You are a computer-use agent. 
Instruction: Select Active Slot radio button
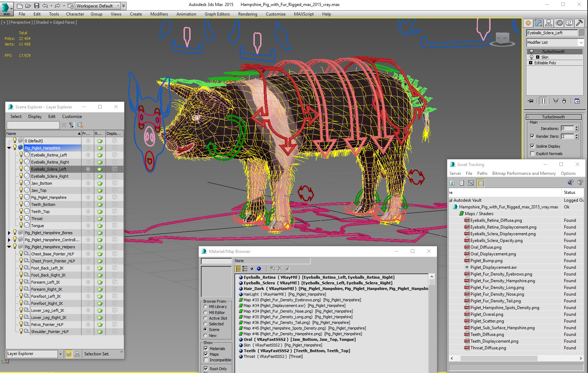click(x=205, y=318)
